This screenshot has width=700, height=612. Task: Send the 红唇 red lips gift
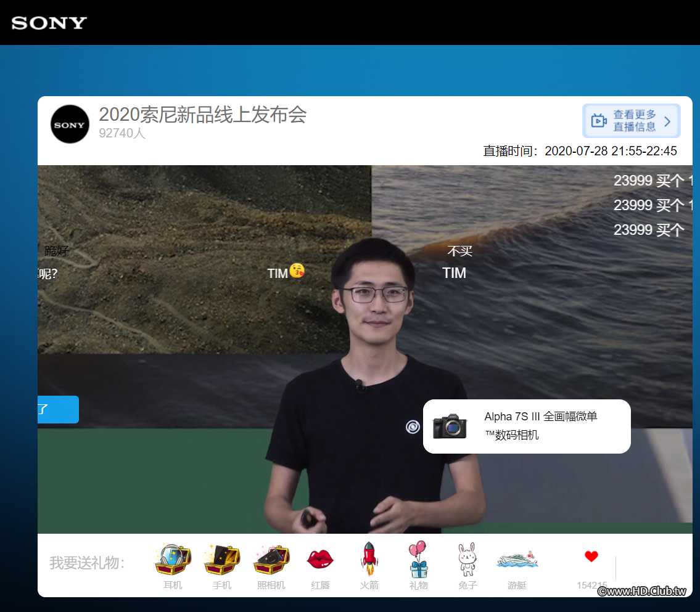point(320,560)
